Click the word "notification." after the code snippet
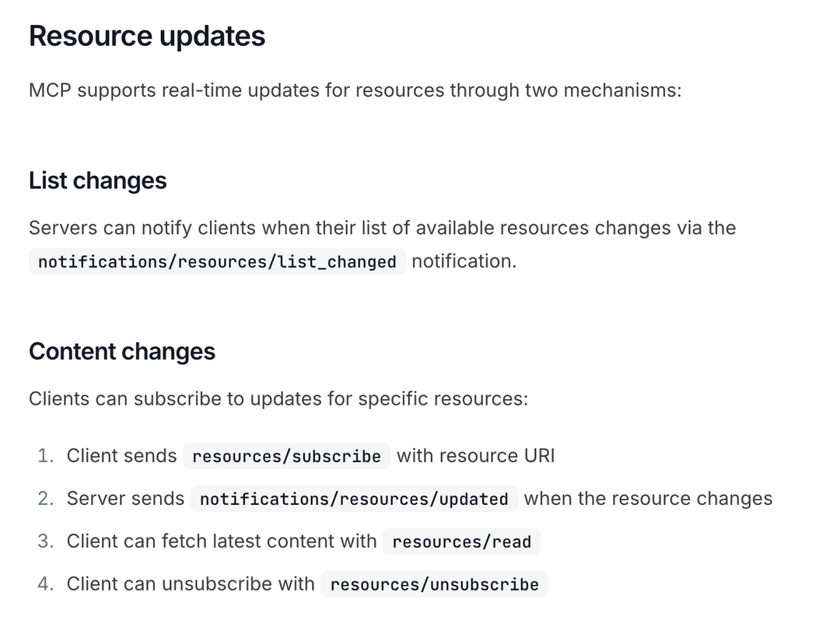Screen dimensions: 840x617 pos(464,261)
